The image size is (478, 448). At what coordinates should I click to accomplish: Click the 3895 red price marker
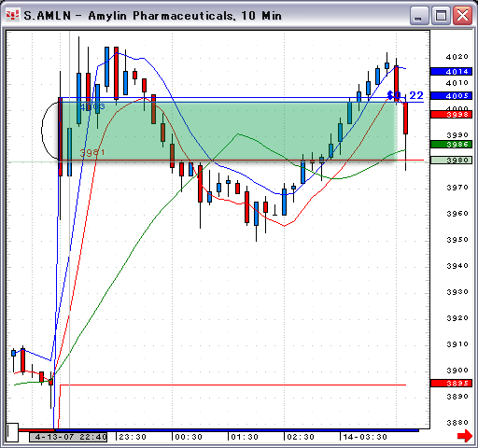click(x=451, y=384)
